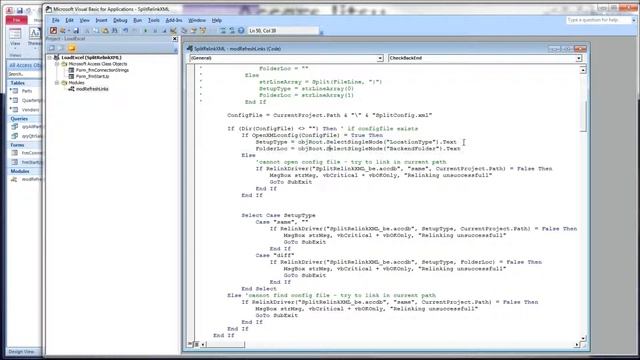
Task: Click the Find binoculars icon in the toolbar
Action: click(x=115, y=31)
